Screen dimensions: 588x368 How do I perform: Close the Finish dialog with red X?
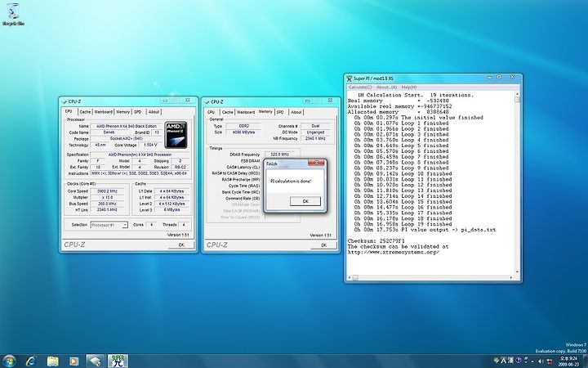317,162
